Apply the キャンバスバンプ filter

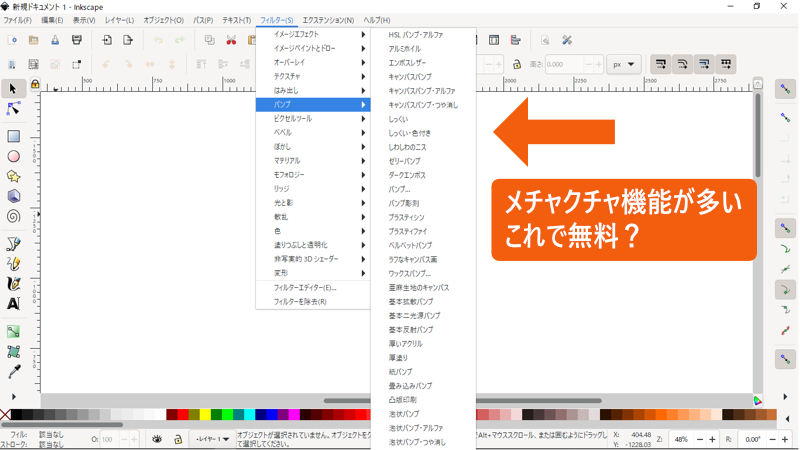click(423, 77)
